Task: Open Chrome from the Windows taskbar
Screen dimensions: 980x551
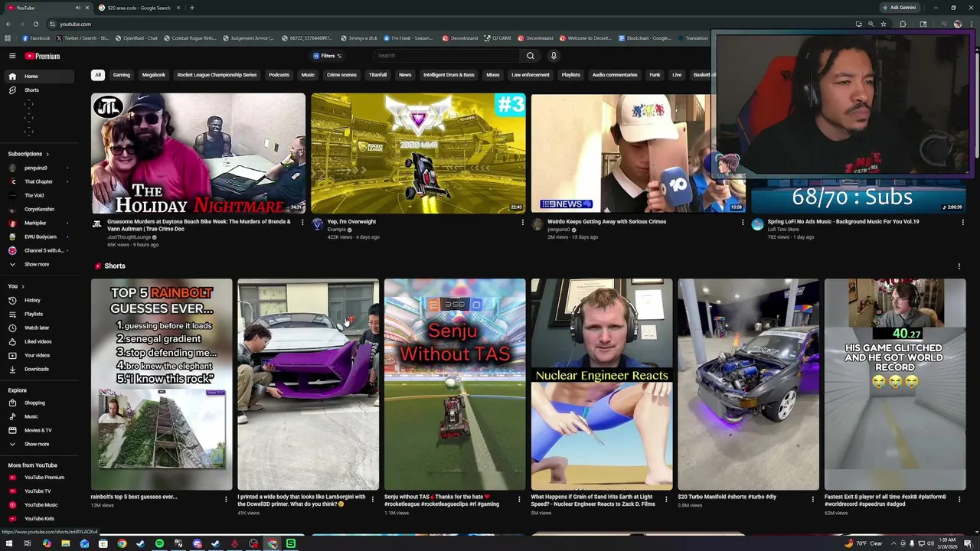Action: pos(122,543)
